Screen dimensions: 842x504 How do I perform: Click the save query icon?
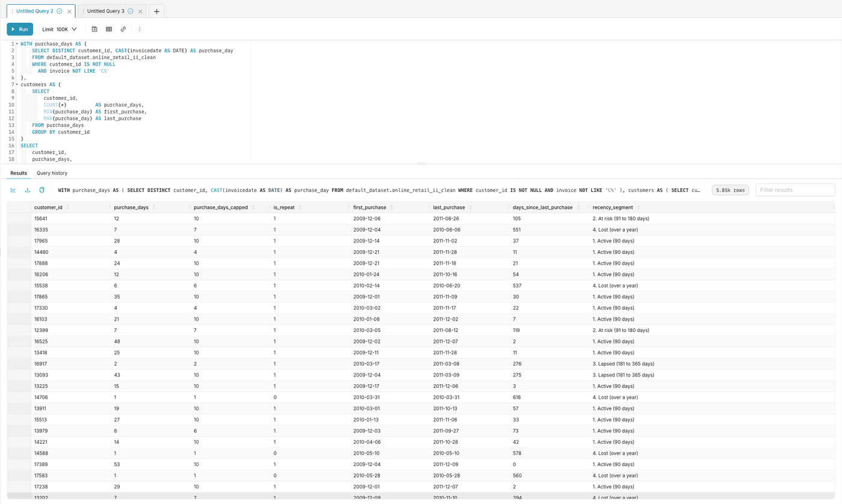tap(94, 29)
